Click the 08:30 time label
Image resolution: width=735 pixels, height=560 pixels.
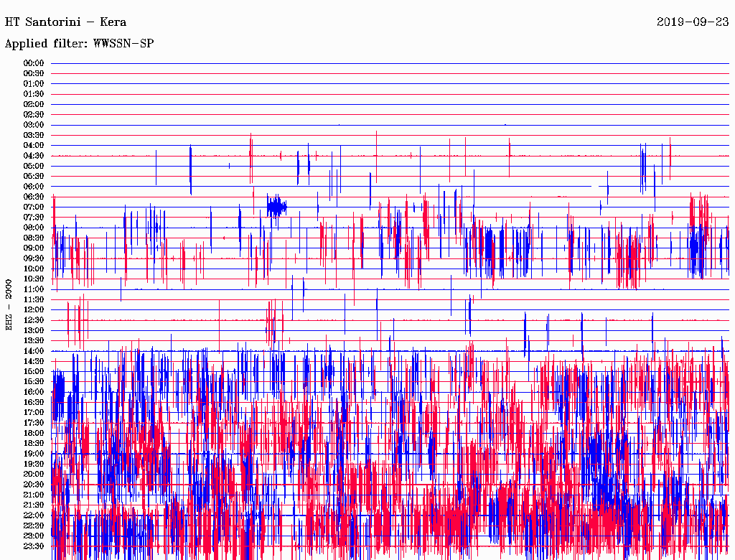click(34, 238)
